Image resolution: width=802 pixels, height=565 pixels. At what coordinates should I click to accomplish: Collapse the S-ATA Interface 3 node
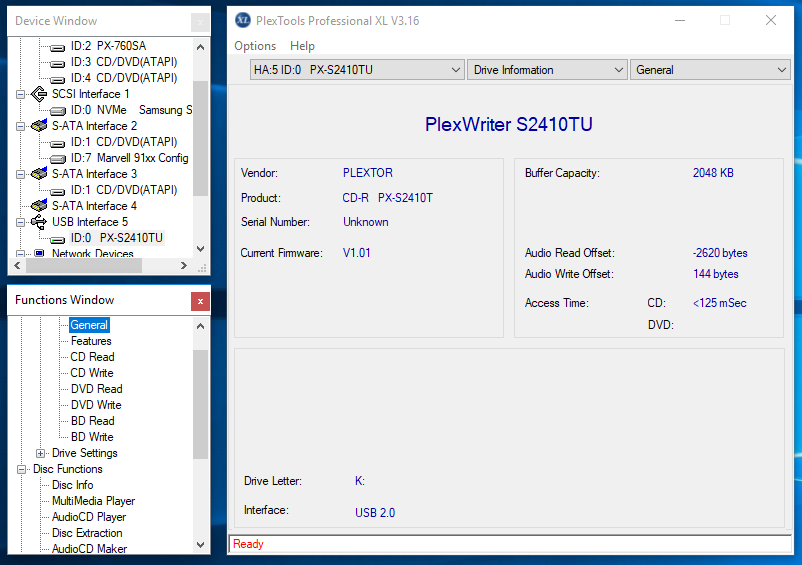tap(20, 174)
